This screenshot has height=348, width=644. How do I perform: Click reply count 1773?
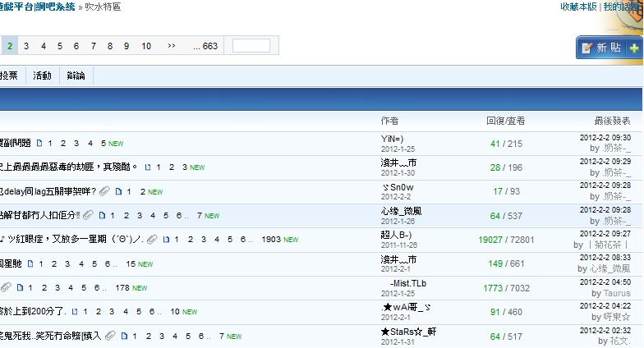pos(493,288)
